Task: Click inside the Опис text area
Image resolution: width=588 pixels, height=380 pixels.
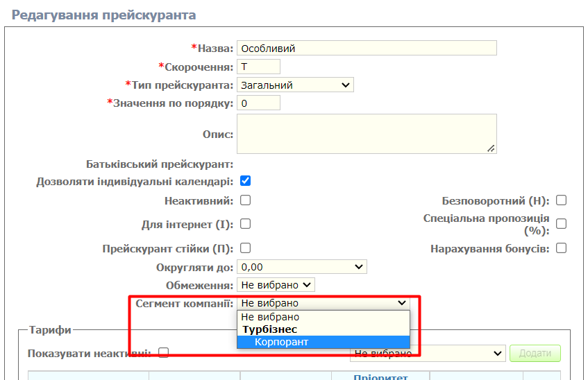Action: (367, 133)
